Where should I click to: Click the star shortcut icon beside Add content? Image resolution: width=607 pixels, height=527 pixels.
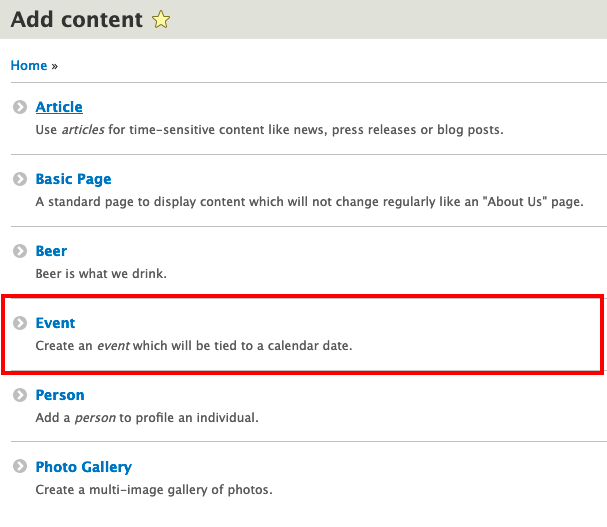click(160, 20)
